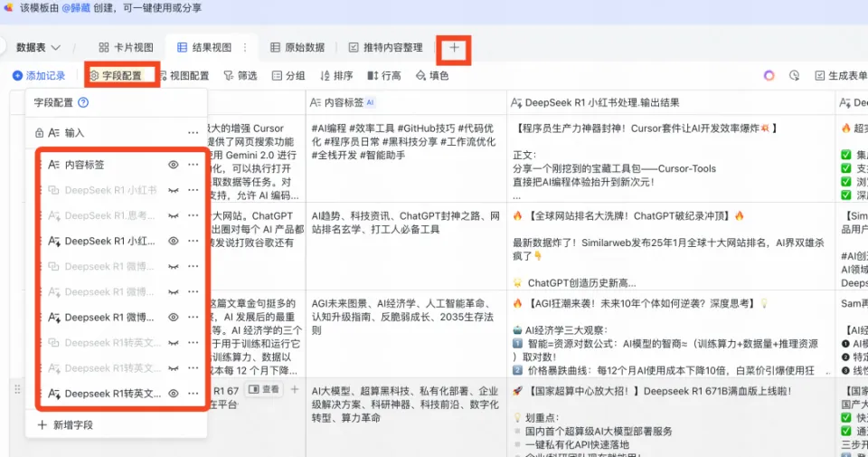Click the 输入 field name in panel

tap(74, 133)
